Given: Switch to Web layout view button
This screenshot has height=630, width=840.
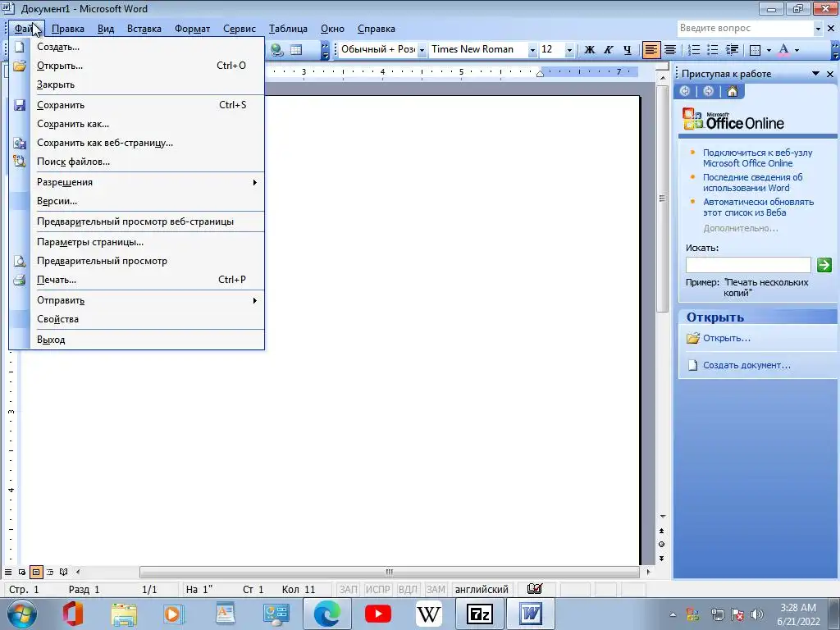Looking at the screenshot, I should click(x=22, y=572).
